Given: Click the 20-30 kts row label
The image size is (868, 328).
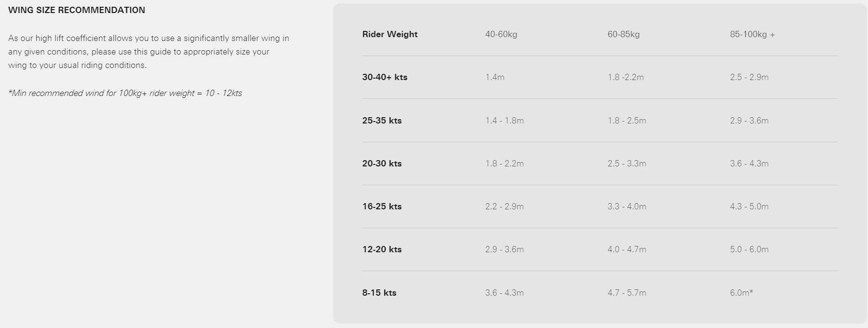Looking at the screenshot, I should pos(381,164).
